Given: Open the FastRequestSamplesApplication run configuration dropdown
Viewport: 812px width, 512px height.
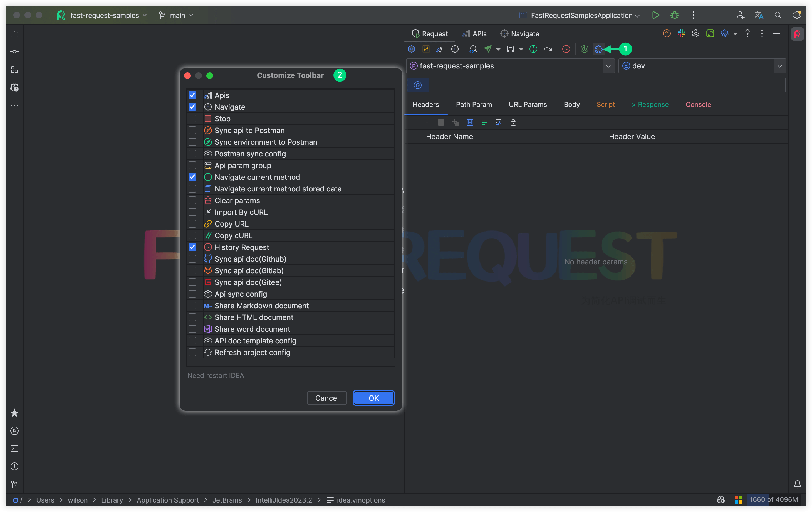Looking at the screenshot, I should click(579, 15).
